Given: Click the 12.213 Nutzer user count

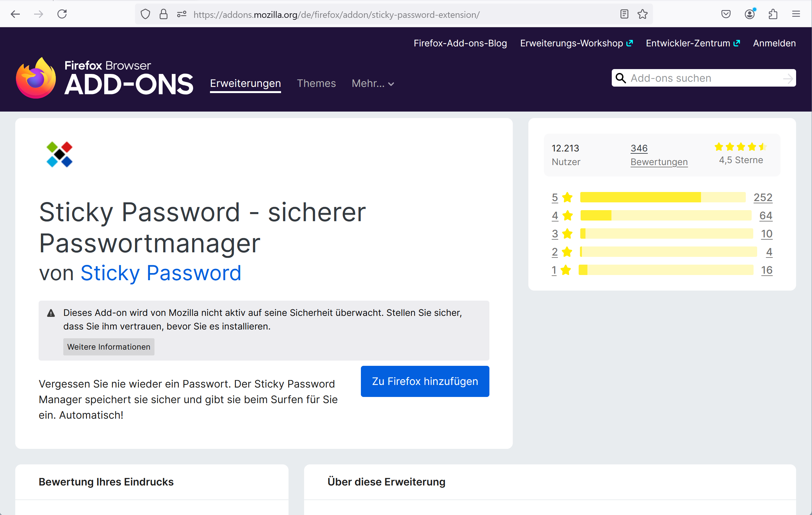Looking at the screenshot, I should 566,155.
